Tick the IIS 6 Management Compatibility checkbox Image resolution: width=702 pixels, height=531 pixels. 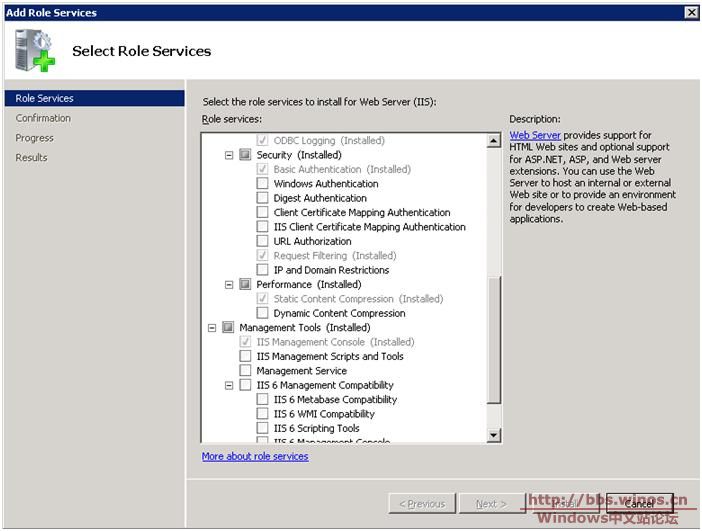[x=245, y=385]
